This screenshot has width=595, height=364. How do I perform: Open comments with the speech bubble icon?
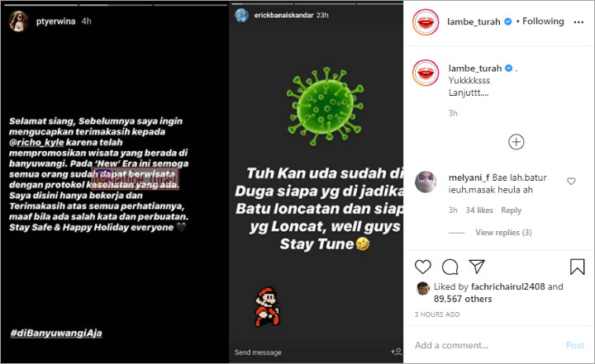(x=450, y=267)
